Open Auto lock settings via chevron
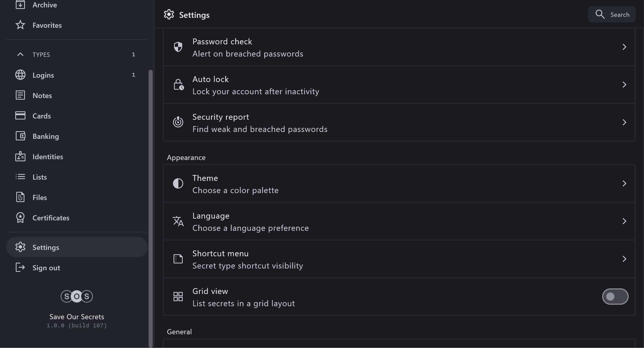This screenshot has height=348, width=644. point(624,85)
